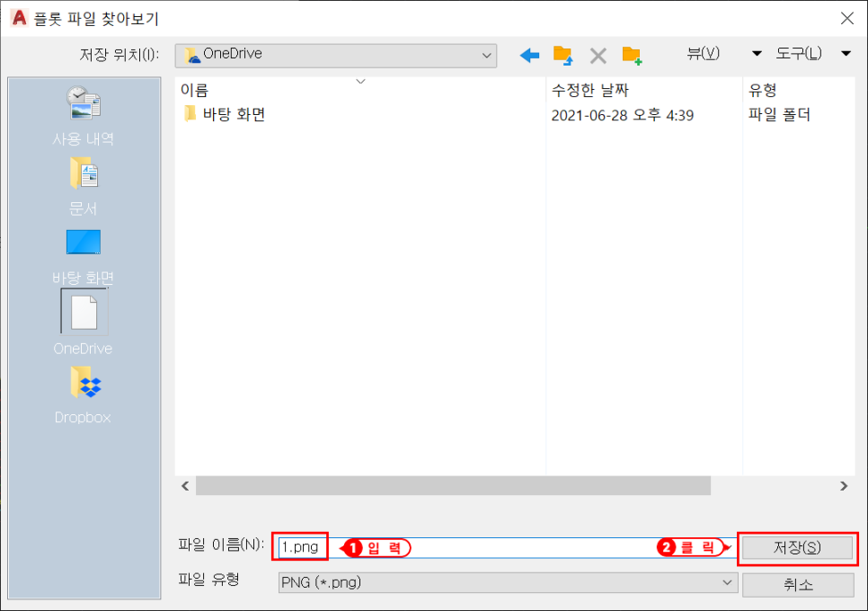Open the History (사용 내역) shortcut
Image resolution: width=868 pixels, height=611 pixels.
click(84, 116)
